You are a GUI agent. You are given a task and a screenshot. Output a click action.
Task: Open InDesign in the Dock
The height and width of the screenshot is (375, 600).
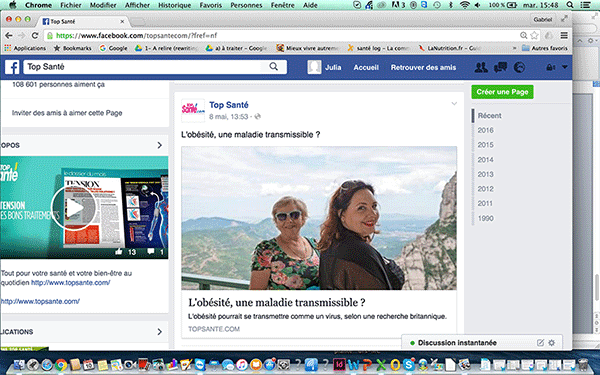(x=339, y=365)
